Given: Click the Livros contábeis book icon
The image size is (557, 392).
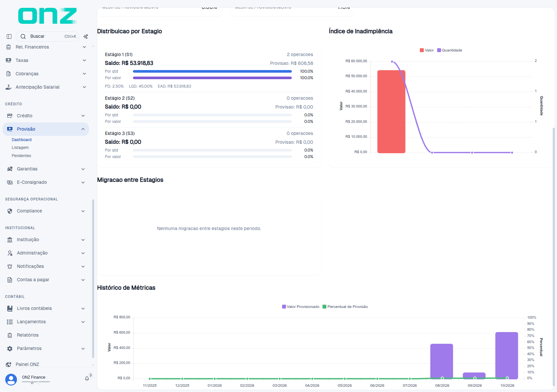Looking at the screenshot, I should [10, 308].
